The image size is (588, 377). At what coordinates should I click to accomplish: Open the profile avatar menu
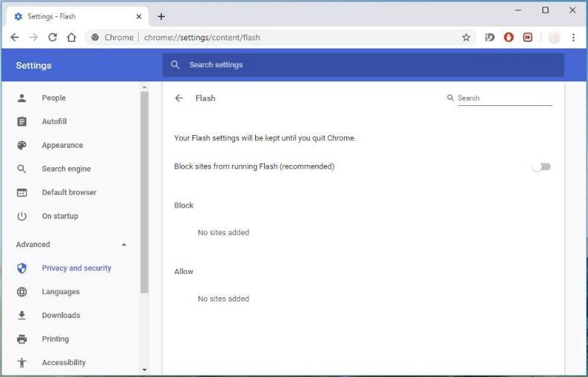pyautogui.click(x=554, y=37)
